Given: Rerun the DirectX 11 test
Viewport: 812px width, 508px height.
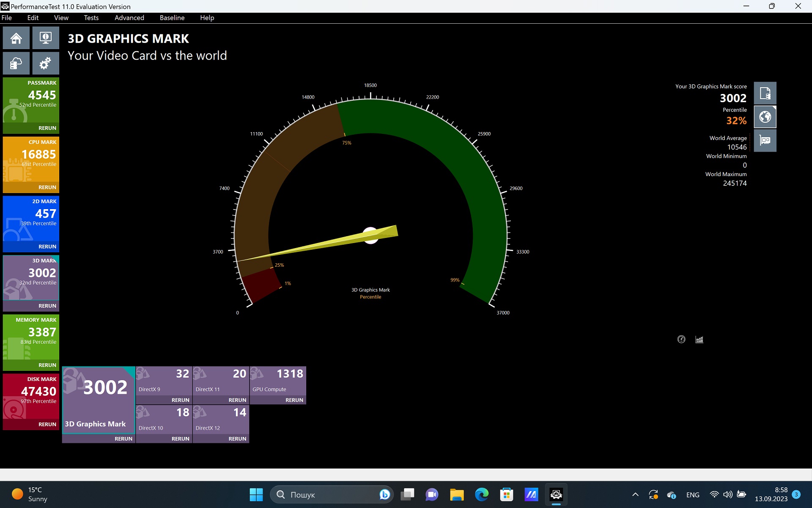Looking at the screenshot, I should pos(237,400).
